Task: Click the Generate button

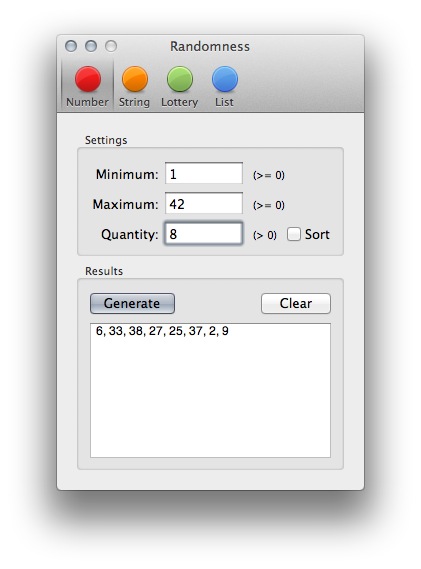Action: pos(132,303)
